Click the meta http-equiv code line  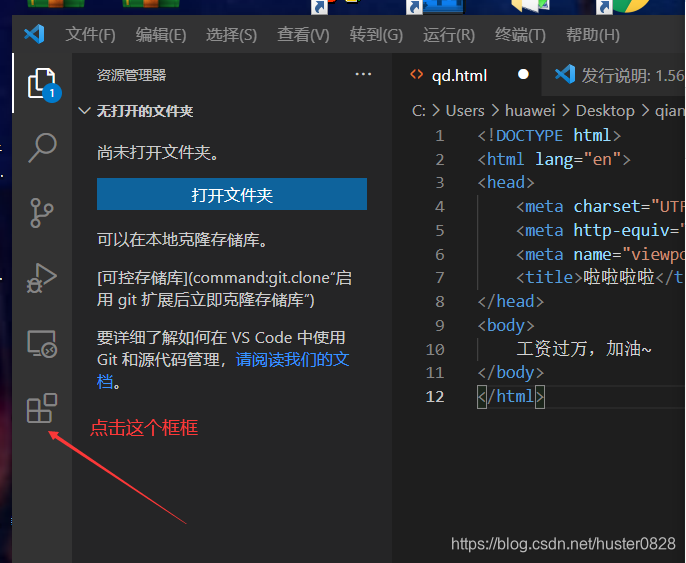pos(600,230)
